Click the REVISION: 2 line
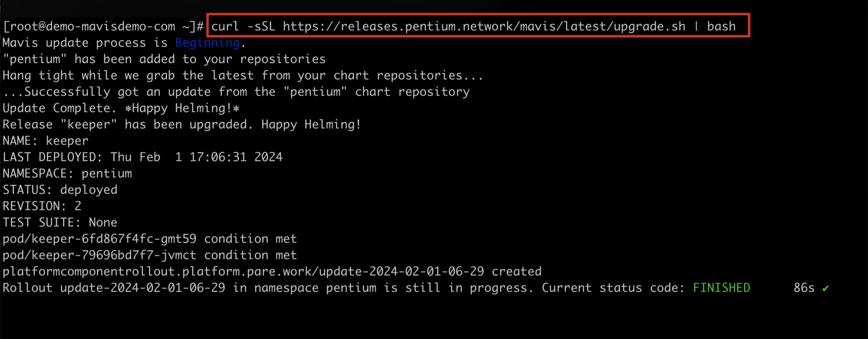868x339 pixels. [42, 206]
